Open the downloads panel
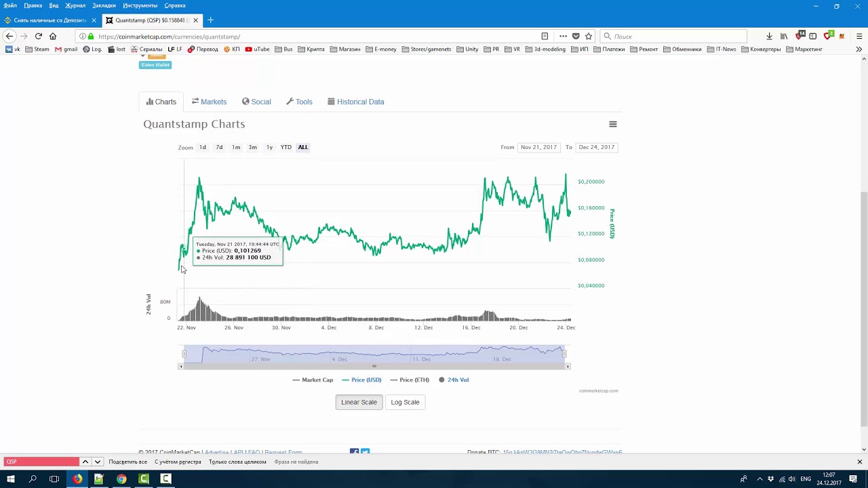Viewport: 868px width, 488px height. pyautogui.click(x=769, y=36)
